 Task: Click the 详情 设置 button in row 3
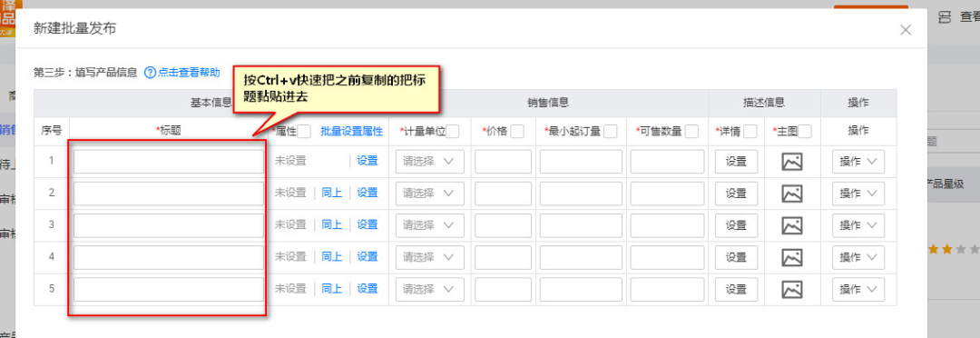[736, 225]
